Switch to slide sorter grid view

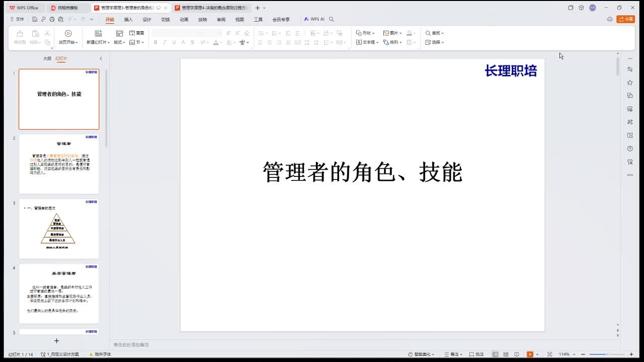click(506, 354)
